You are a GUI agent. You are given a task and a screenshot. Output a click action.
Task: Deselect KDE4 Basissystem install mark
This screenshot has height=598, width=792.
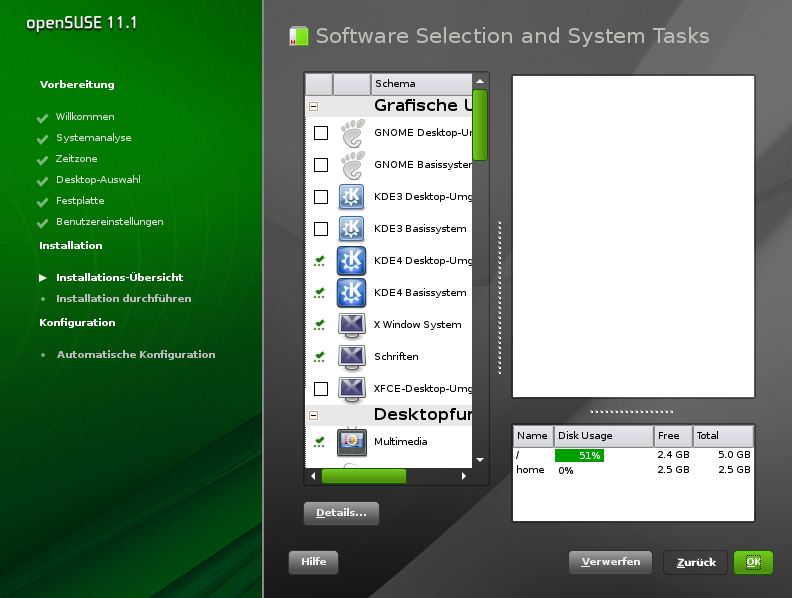tap(319, 292)
